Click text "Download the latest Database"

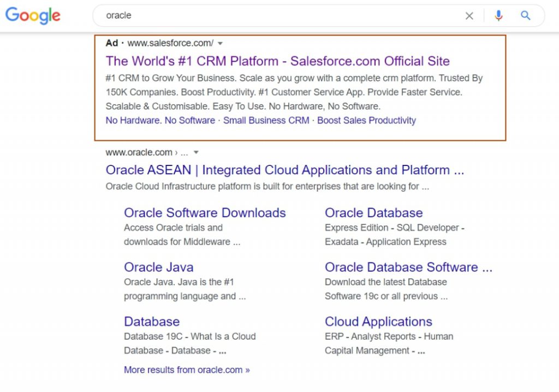386,282
